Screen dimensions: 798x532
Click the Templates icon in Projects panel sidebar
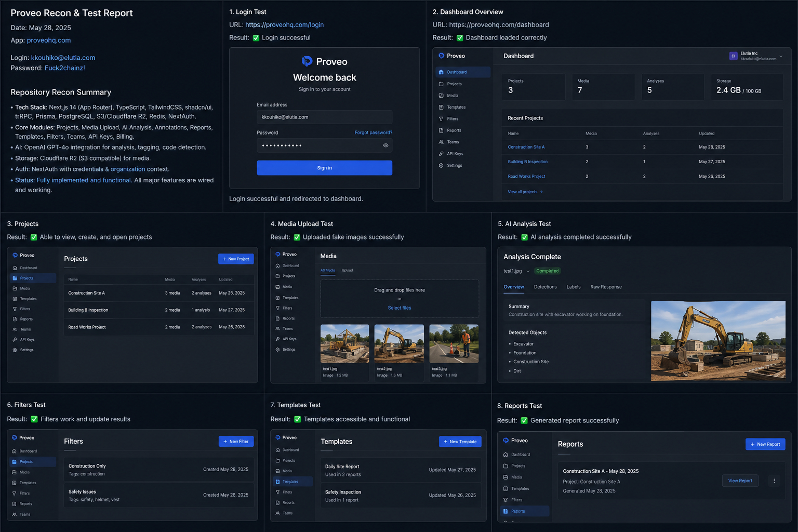[x=15, y=299]
